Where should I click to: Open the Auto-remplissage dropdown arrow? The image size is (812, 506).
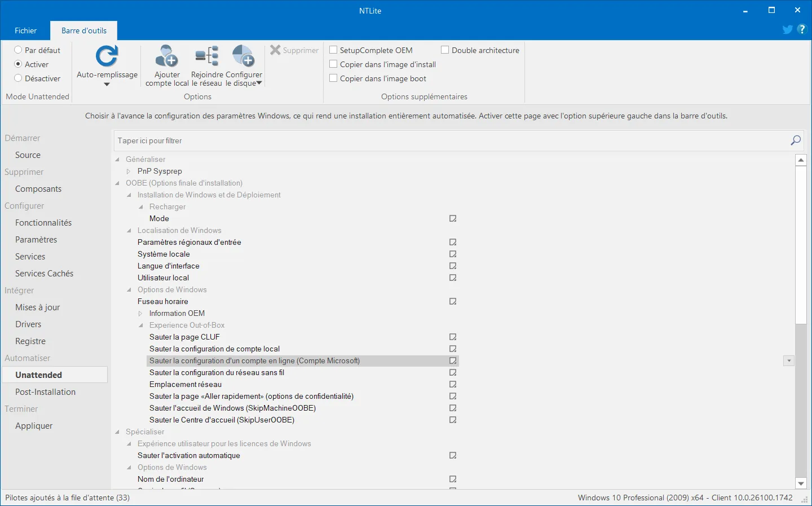107,85
